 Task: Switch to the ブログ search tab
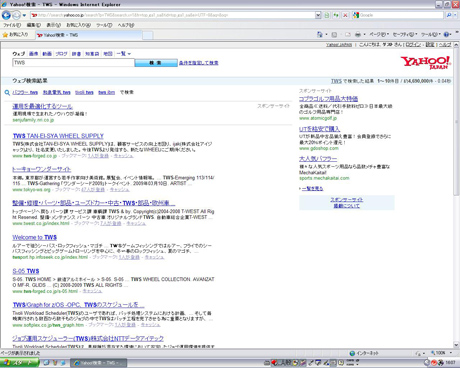61,54
